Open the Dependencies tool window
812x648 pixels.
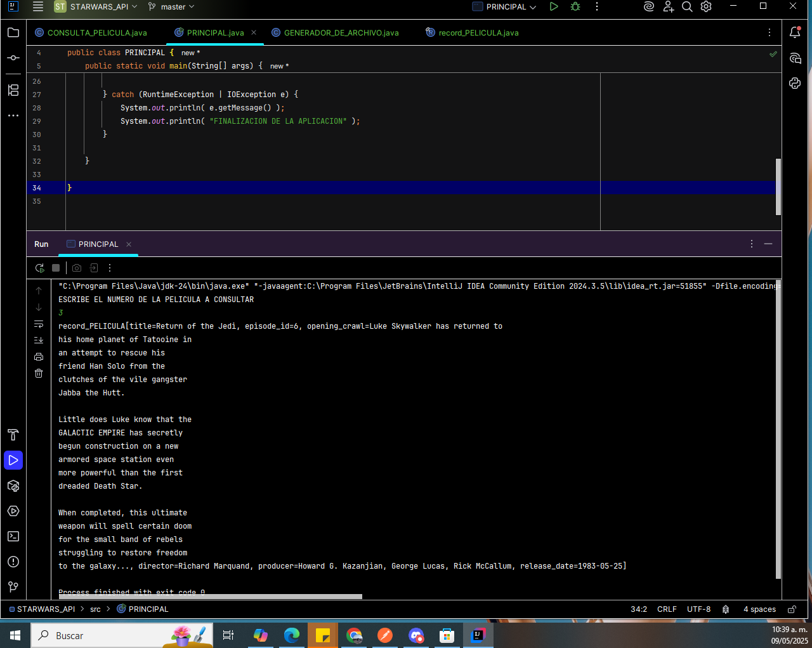click(x=13, y=486)
